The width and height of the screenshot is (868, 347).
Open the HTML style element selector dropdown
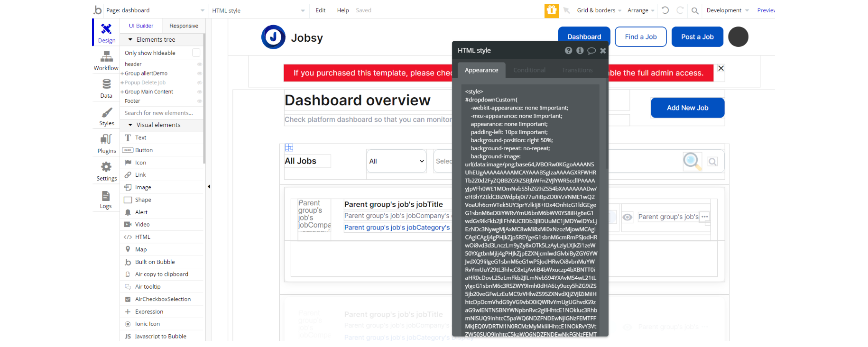point(259,10)
